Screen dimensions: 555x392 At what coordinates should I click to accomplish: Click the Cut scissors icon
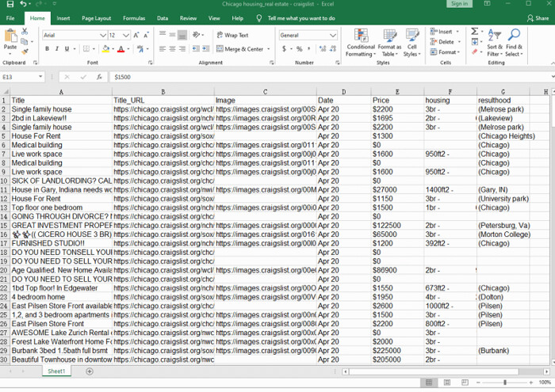pos(25,32)
